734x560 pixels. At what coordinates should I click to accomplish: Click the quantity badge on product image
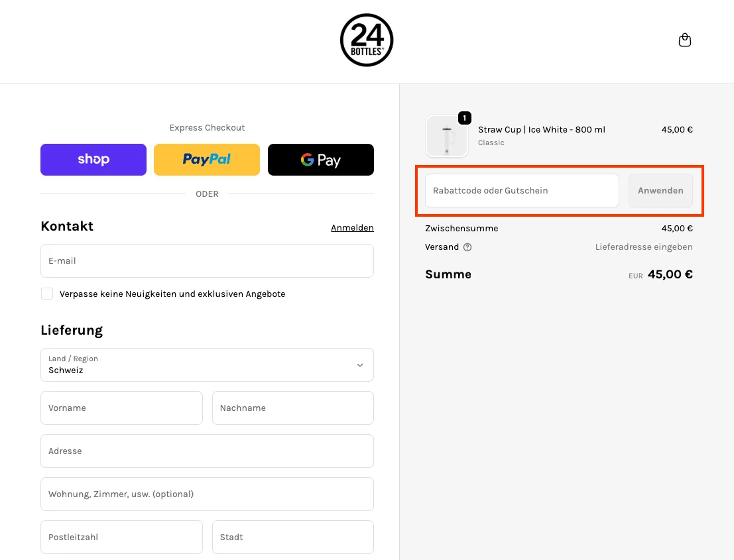click(465, 118)
